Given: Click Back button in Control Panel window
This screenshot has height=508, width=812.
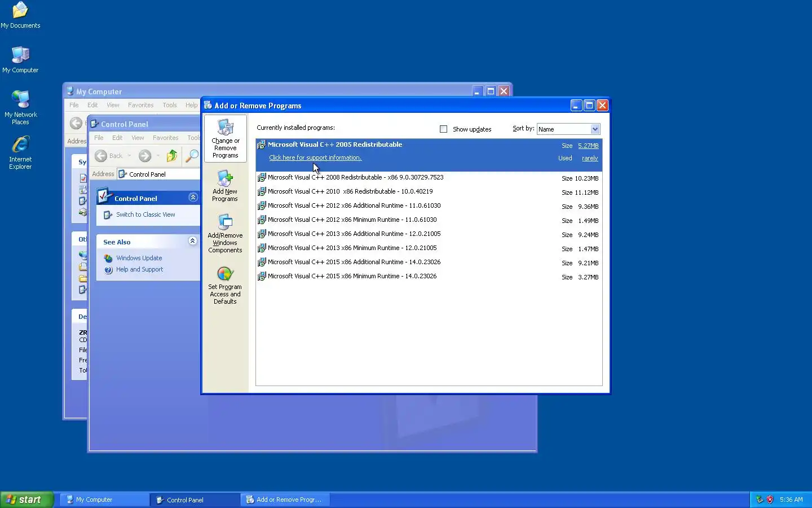Looking at the screenshot, I should [109, 156].
